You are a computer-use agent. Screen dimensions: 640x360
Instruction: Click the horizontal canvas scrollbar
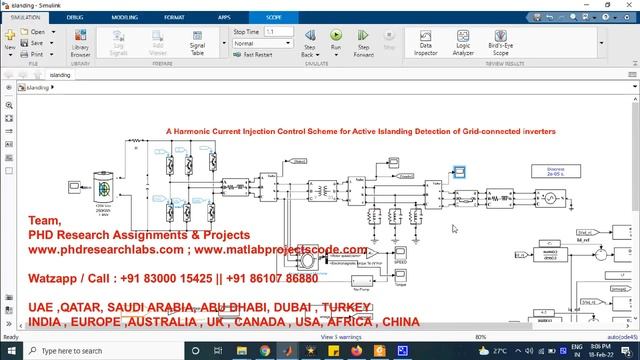tap(278, 326)
